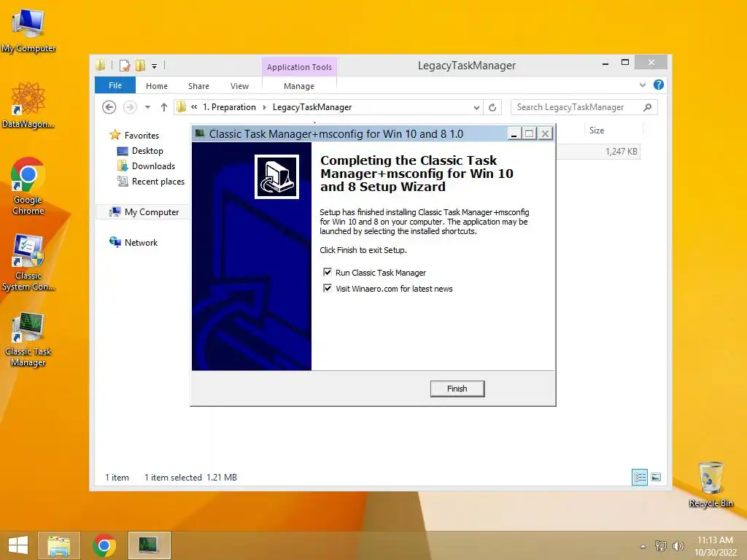Click the Windows Start button

[x=18, y=545]
